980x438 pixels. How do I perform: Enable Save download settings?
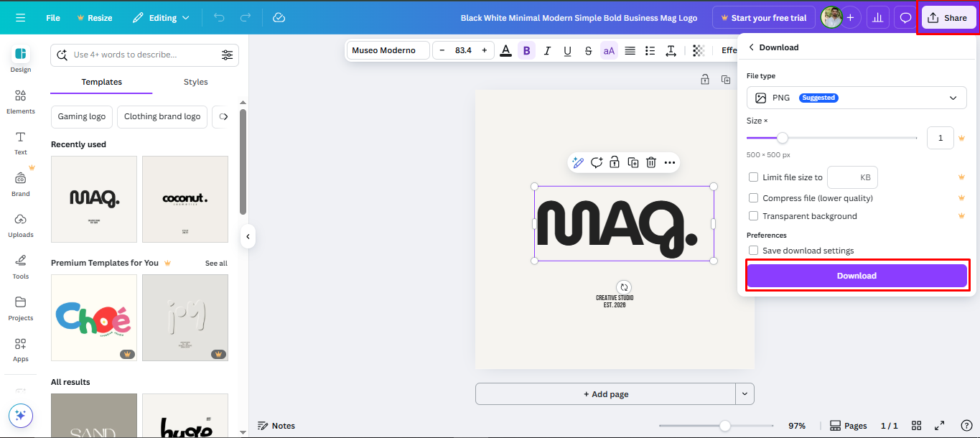click(x=753, y=250)
